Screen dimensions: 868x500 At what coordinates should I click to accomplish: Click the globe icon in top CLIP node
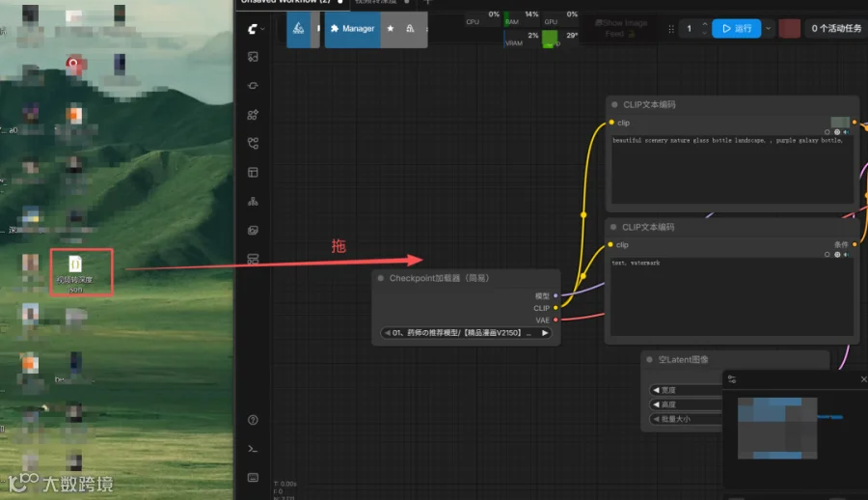click(837, 132)
